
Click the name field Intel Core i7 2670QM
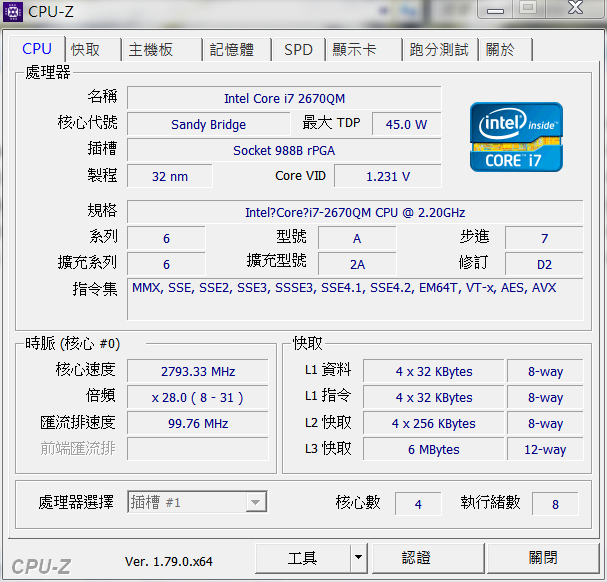(x=284, y=98)
